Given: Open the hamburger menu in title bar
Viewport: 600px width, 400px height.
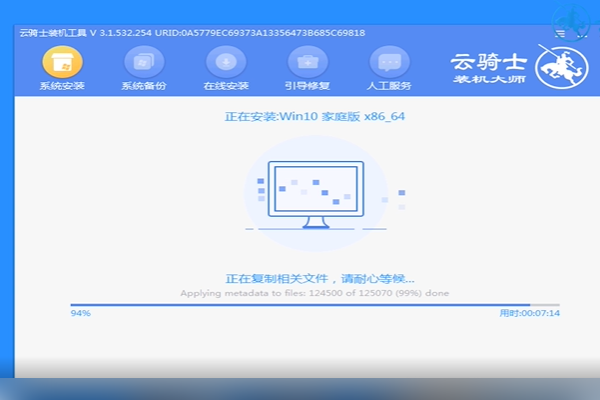Looking at the screenshot, I should (x=560, y=34).
